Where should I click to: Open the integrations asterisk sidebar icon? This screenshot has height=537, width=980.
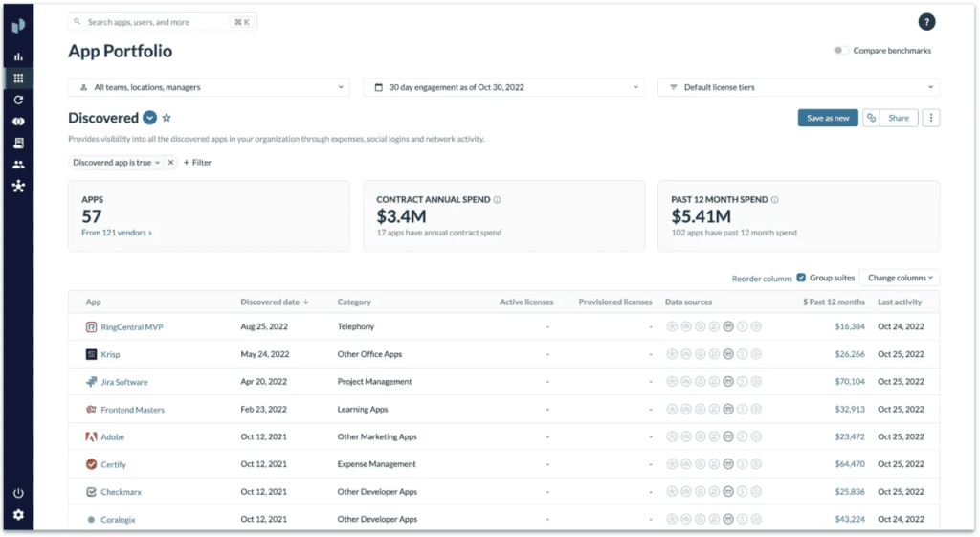point(19,187)
